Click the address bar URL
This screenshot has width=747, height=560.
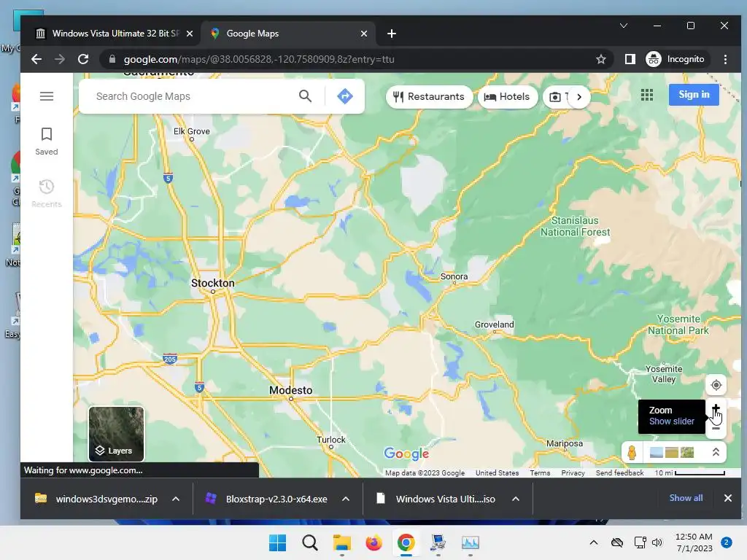click(x=259, y=59)
